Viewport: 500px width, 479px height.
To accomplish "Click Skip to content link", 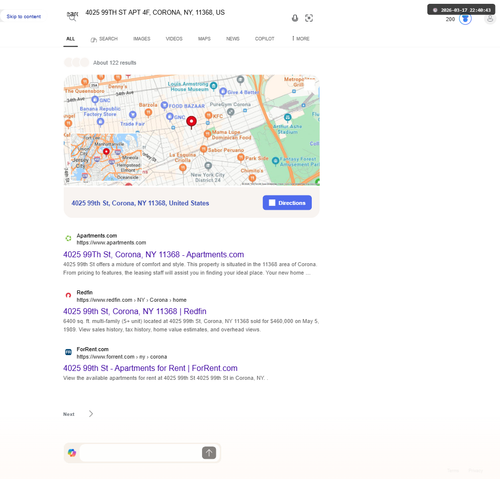I will [24, 16].
